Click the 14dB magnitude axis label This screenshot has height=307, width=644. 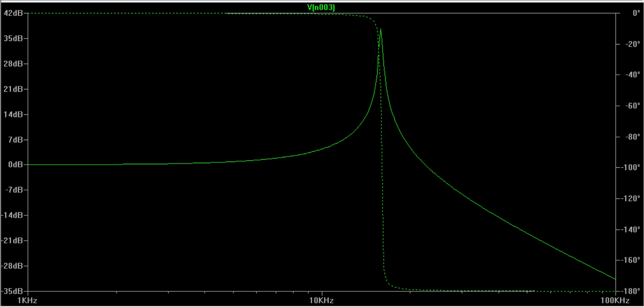click(x=13, y=114)
